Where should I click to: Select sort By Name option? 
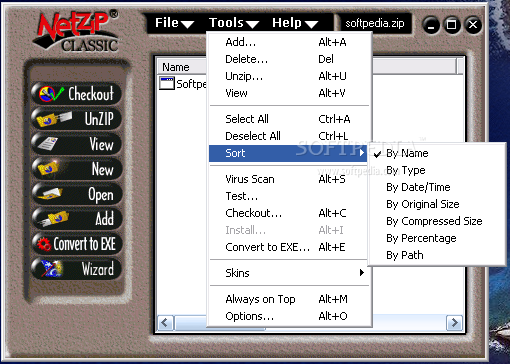(x=437, y=153)
